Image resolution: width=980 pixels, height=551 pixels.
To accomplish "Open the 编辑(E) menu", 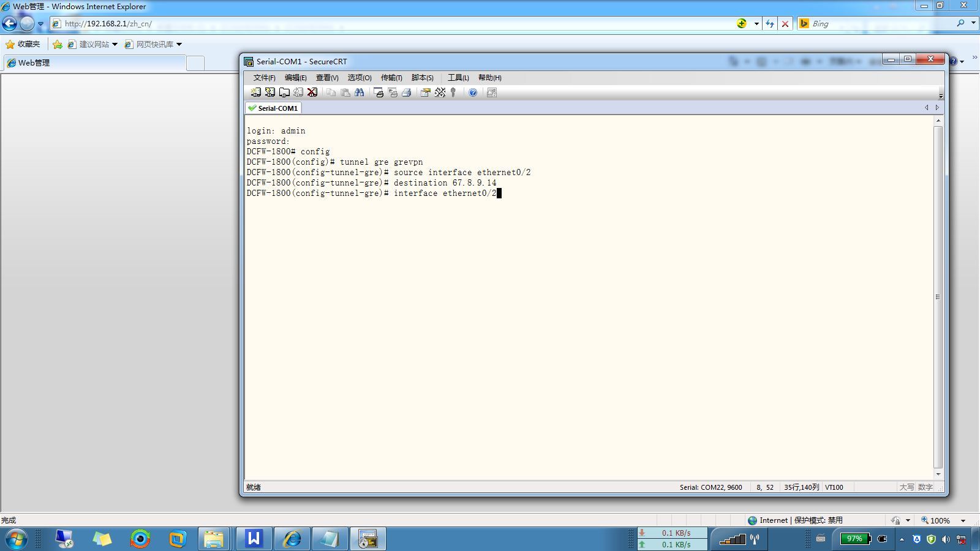I will [x=295, y=78].
